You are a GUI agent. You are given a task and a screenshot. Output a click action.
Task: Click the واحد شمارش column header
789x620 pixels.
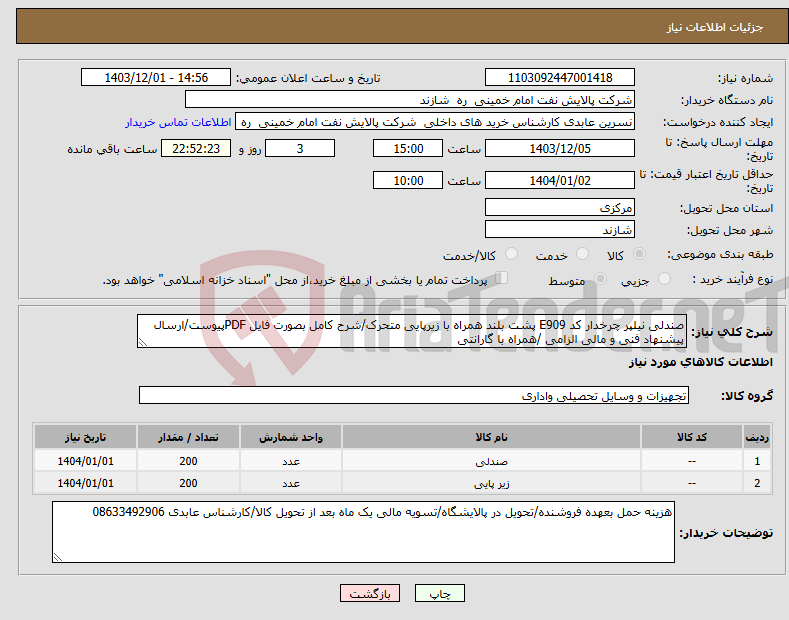(291, 437)
